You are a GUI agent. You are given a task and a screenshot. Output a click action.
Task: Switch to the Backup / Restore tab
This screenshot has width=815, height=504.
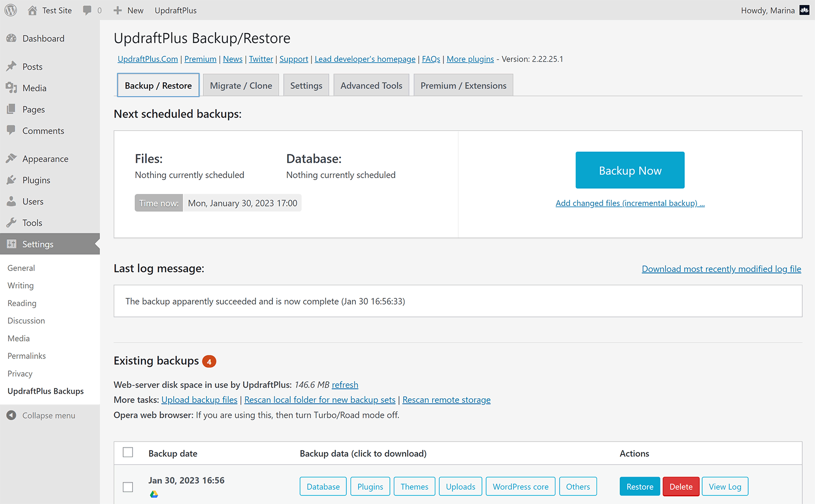pyautogui.click(x=158, y=85)
